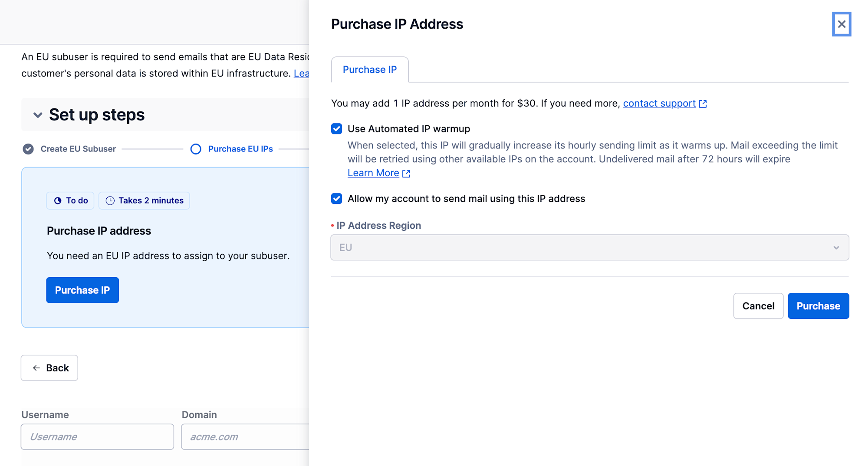Screen dimensions: 868x466
Task: Select the Purchase IP tab
Action: tap(369, 69)
